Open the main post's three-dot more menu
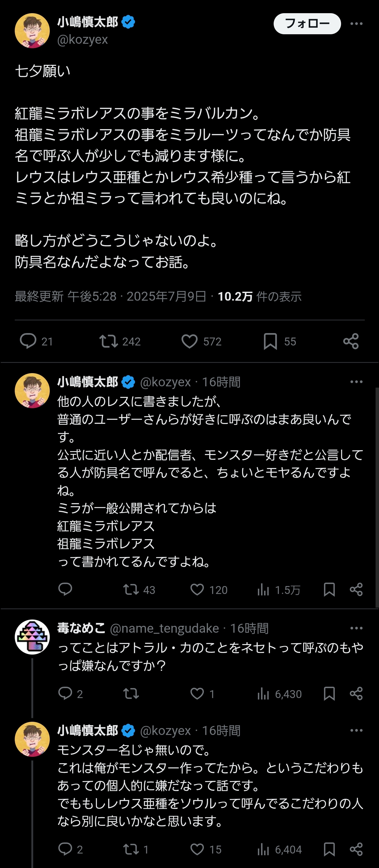The height and width of the screenshot is (868, 379). click(356, 24)
